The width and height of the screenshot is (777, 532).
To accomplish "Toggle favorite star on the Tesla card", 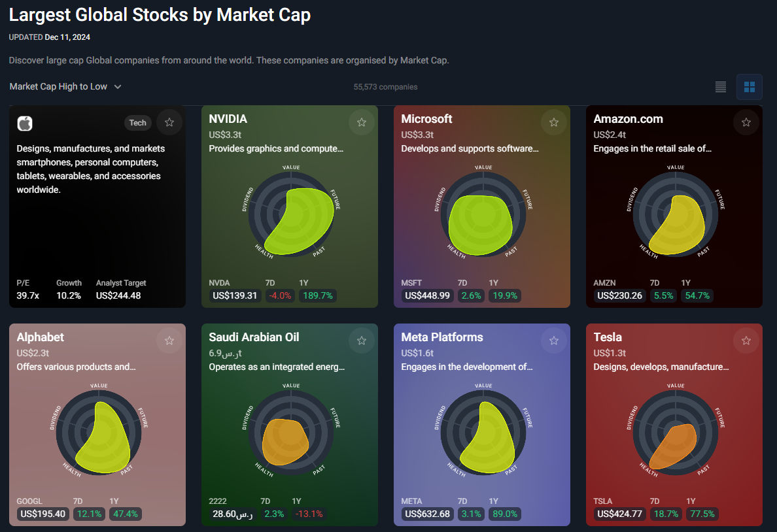I will pos(746,341).
